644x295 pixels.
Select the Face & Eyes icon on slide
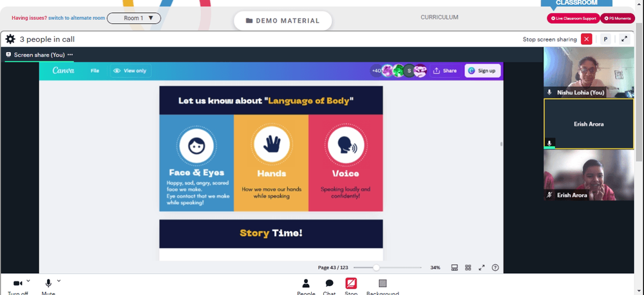pos(196,145)
